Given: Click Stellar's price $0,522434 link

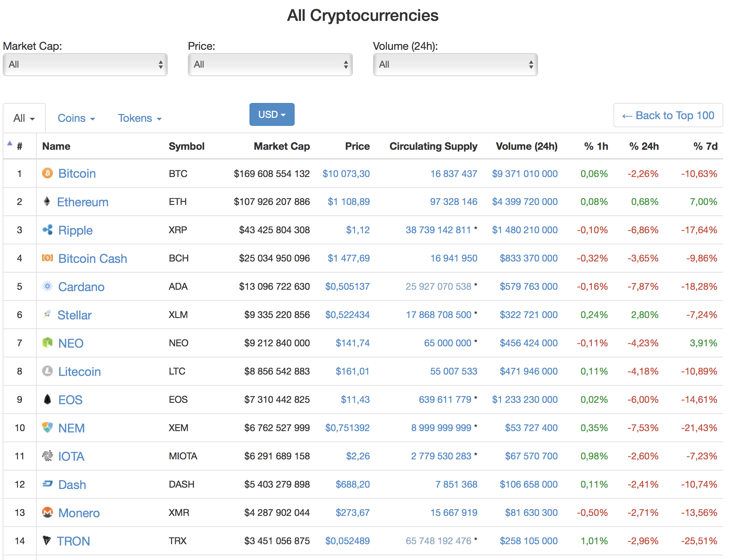Looking at the screenshot, I should 347,315.
